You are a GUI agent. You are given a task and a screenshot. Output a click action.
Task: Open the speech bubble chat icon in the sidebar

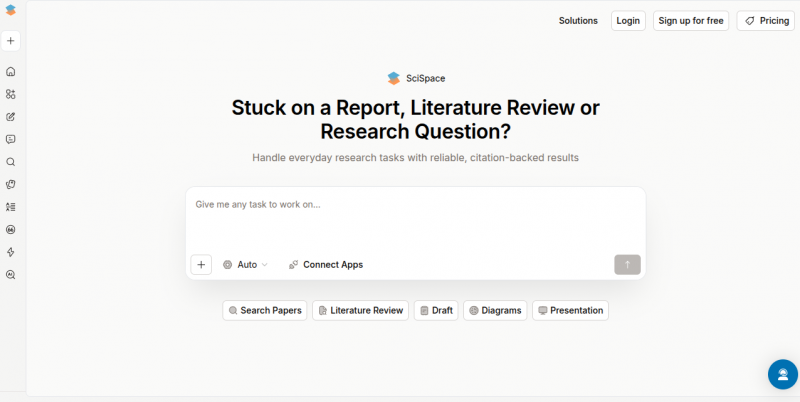point(10,139)
